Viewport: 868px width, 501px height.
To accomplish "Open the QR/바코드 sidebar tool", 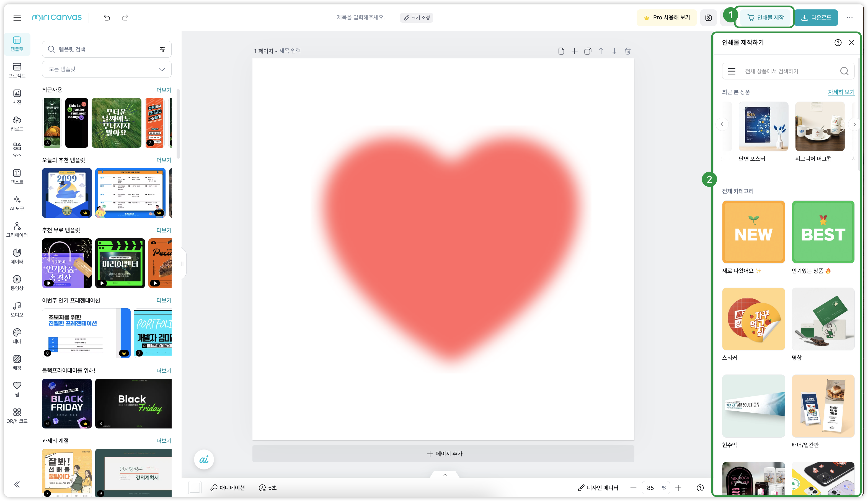I will [x=17, y=415].
